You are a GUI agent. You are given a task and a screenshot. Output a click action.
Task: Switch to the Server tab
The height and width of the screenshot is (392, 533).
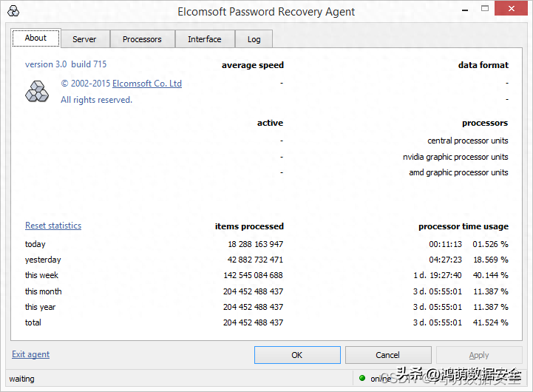tap(84, 39)
